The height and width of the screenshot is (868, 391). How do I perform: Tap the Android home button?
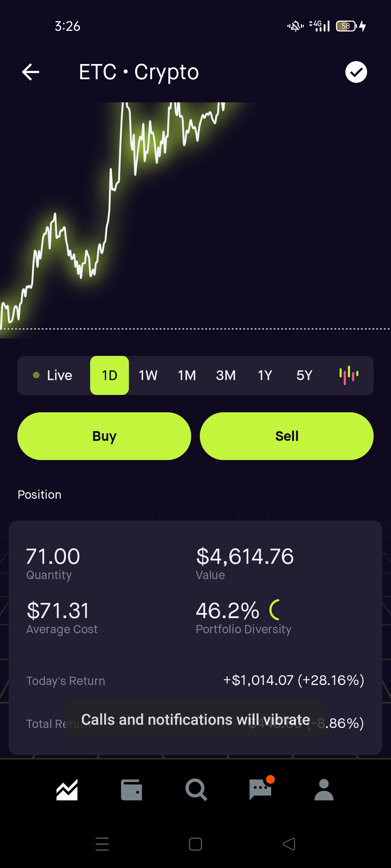click(195, 844)
